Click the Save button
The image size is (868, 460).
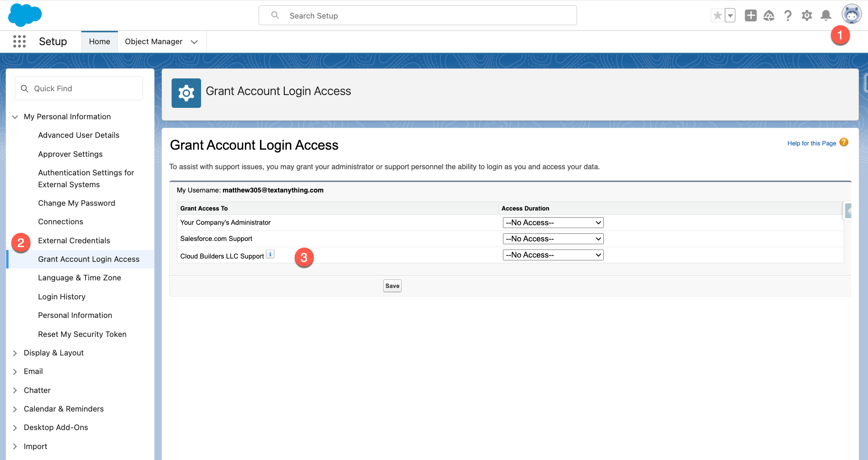pyautogui.click(x=392, y=286)
